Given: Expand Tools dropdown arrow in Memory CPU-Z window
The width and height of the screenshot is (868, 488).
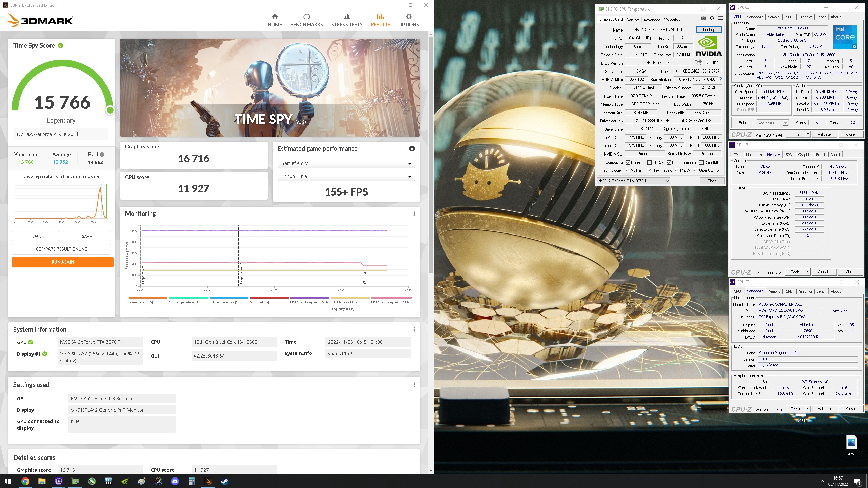Looking at the screenshot, I should click(x=807, y=272).
